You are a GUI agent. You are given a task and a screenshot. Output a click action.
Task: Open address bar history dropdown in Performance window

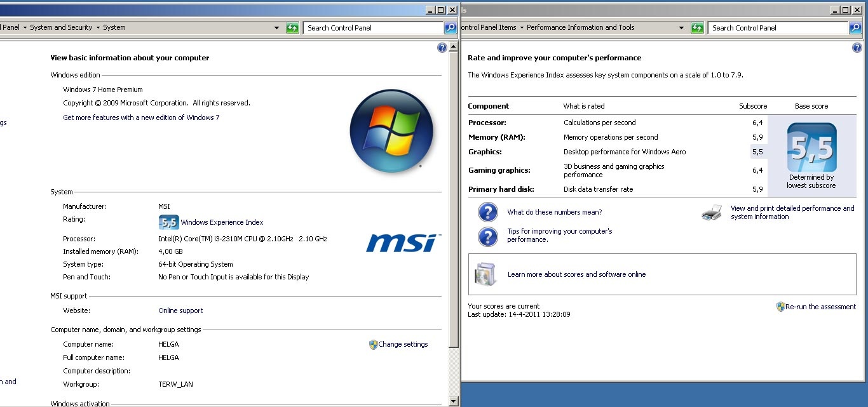coord(681,28)
